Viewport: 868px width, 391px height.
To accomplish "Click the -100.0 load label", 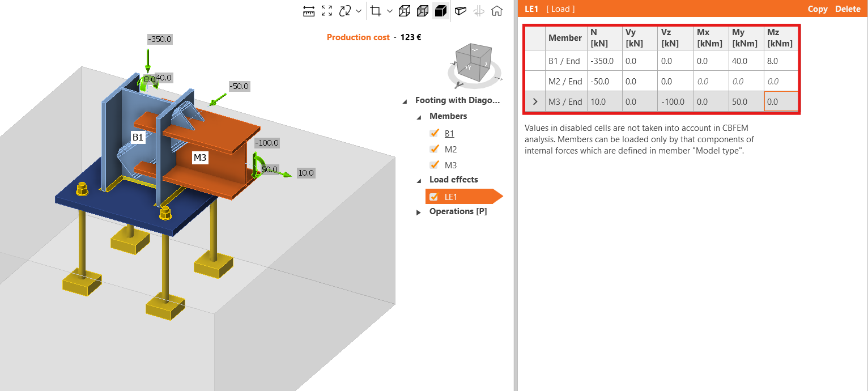I will coord(267,143).
